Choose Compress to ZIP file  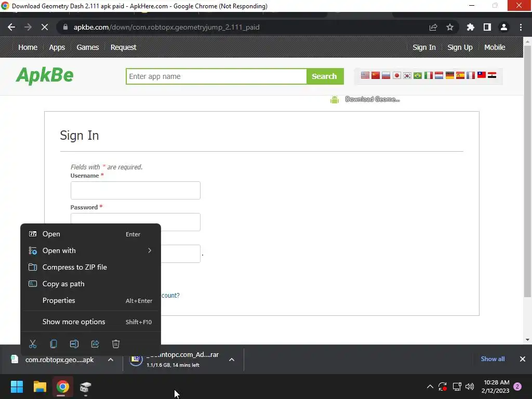click(x=90, y=267)
